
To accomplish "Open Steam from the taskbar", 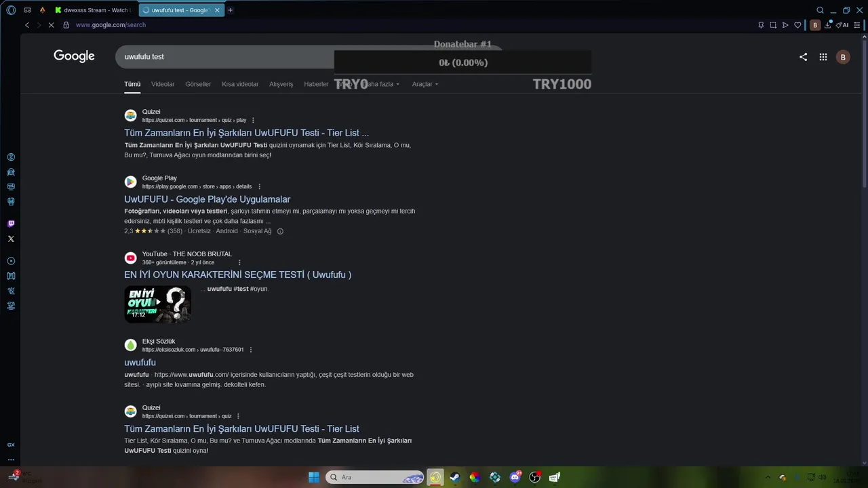I will coord(454,477).
